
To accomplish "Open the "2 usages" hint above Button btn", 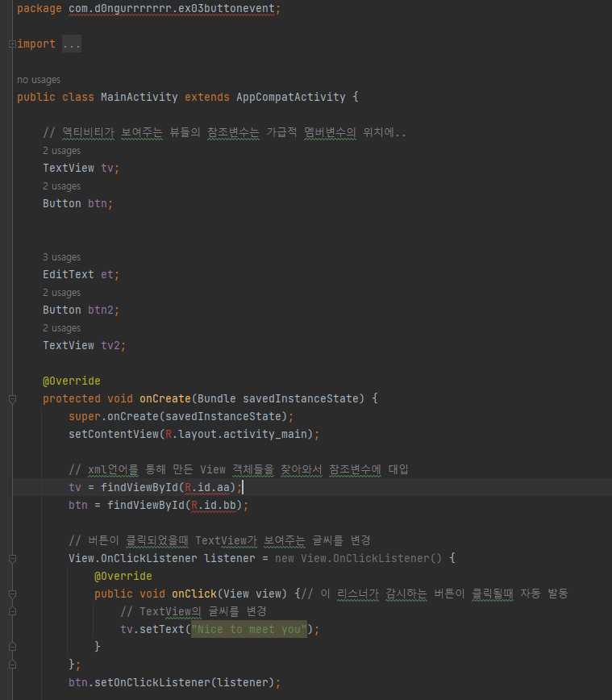I will coord(61,186).
